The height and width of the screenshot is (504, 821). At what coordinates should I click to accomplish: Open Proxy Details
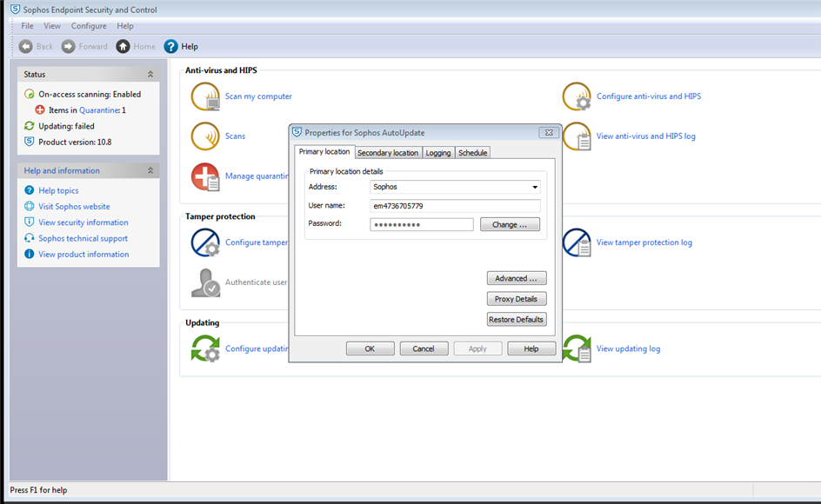tap(517, 299)
